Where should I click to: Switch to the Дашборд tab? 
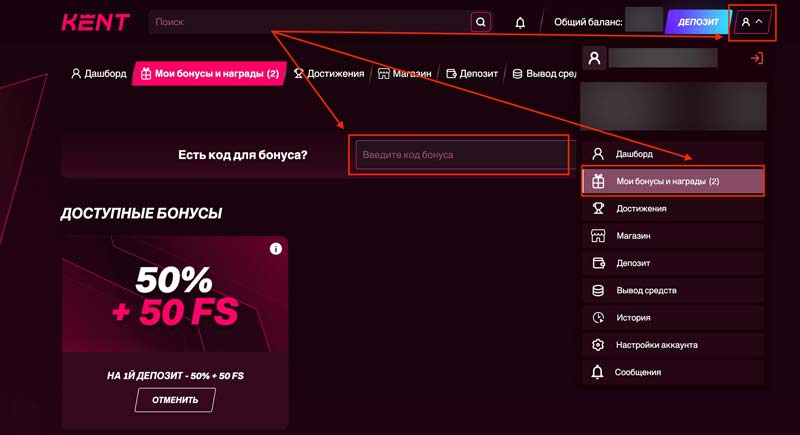[x=98, y=73]
